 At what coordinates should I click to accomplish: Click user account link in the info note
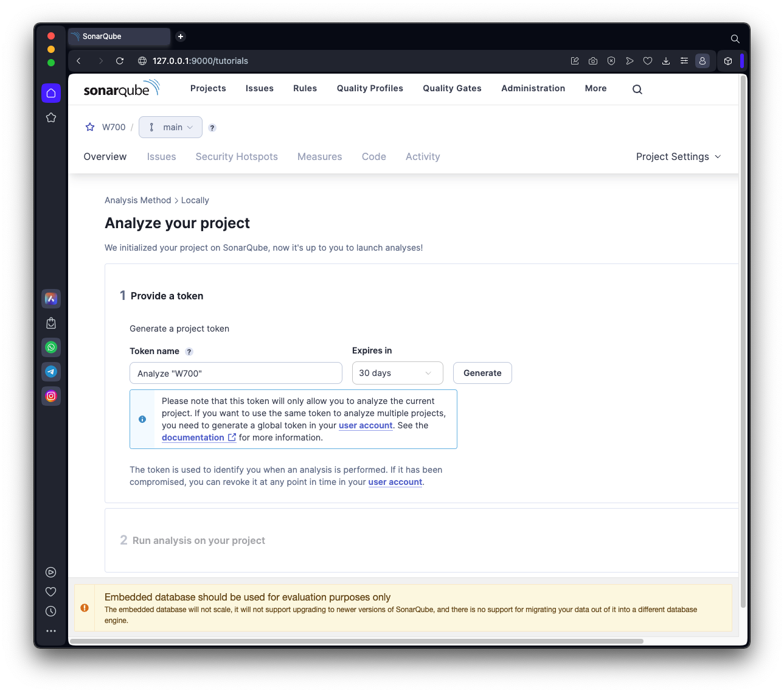(366, 425)
